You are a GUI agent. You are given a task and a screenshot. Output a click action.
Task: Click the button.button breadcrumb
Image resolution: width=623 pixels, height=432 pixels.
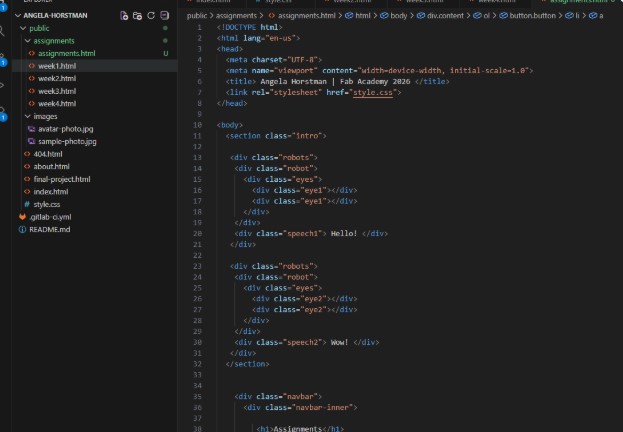coord(532,15)
